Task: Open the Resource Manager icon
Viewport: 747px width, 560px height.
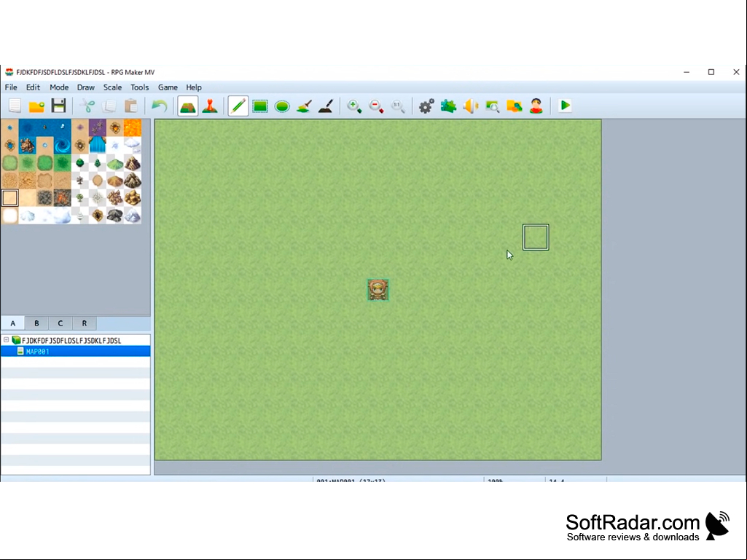Action: [514, 106]
